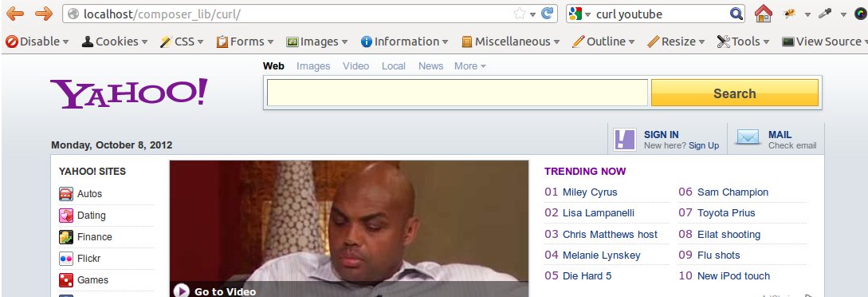Select the Video search tab
868x297 pixels.
click(356, 66)
